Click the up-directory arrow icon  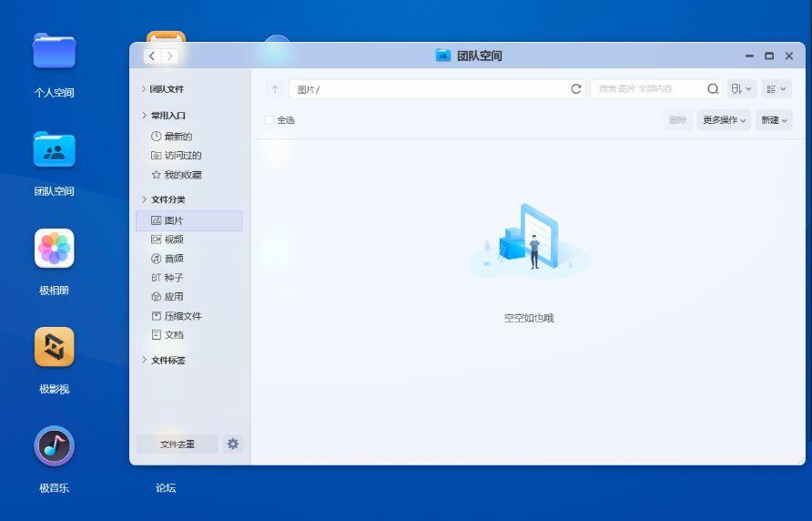(x=275, y=89)
